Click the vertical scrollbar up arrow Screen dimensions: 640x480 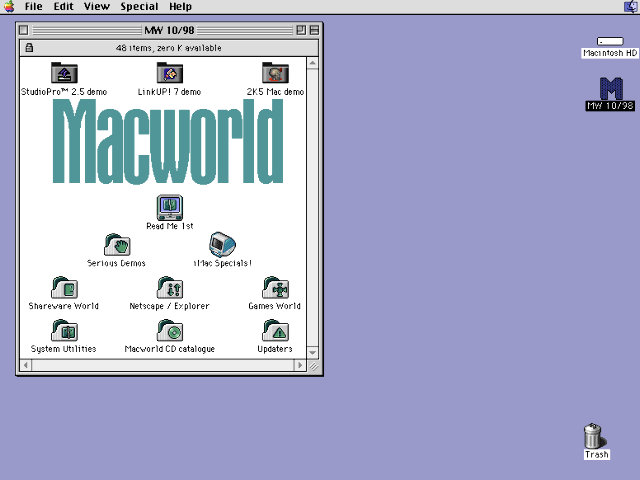click(x=313, y=63)
